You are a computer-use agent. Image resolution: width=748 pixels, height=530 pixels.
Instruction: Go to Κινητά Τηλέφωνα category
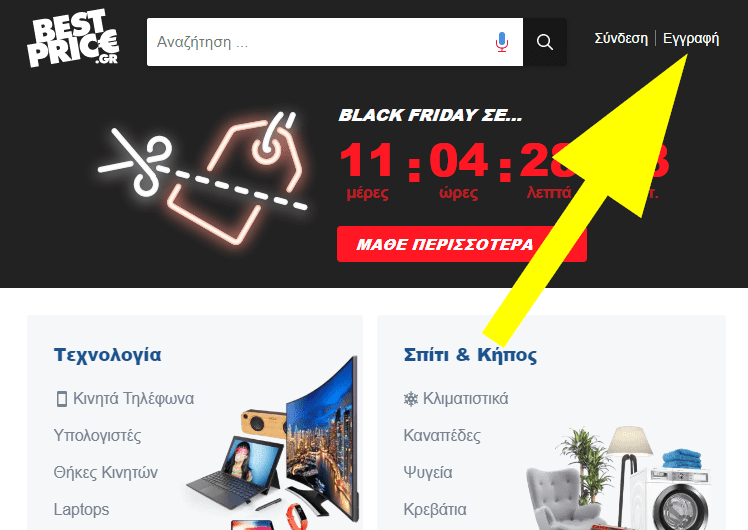(x=133, y=399)
